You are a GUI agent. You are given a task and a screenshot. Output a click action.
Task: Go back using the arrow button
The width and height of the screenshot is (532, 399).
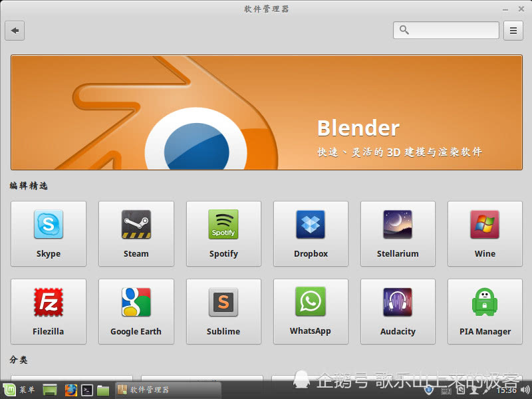15,31
